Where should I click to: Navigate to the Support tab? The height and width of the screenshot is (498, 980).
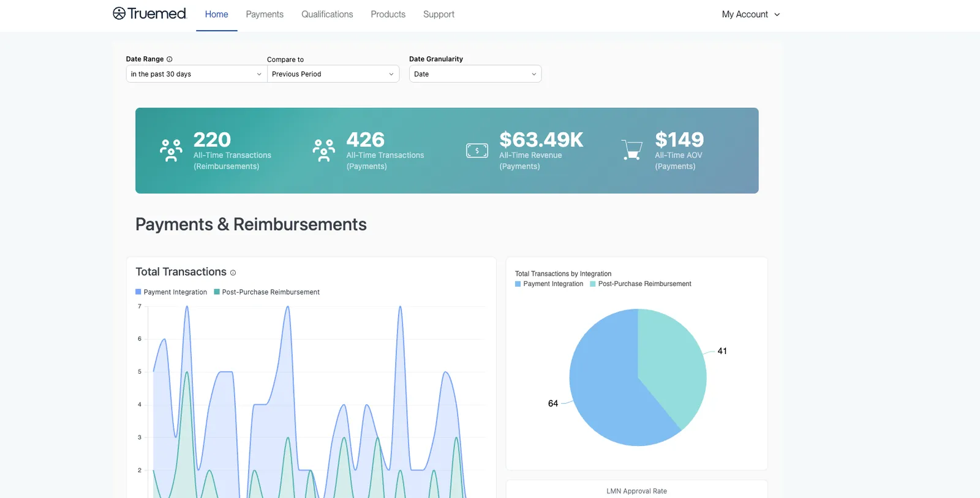tap(439, 14)
